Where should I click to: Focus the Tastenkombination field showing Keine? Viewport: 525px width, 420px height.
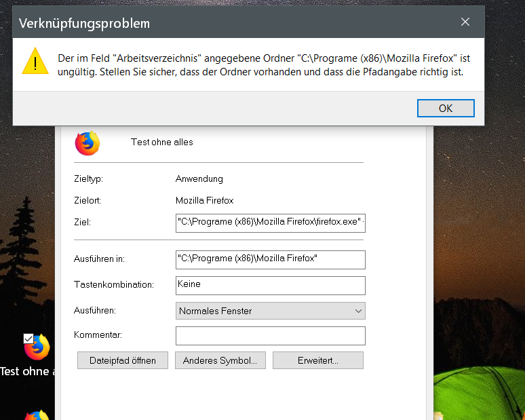click(270, 286)
